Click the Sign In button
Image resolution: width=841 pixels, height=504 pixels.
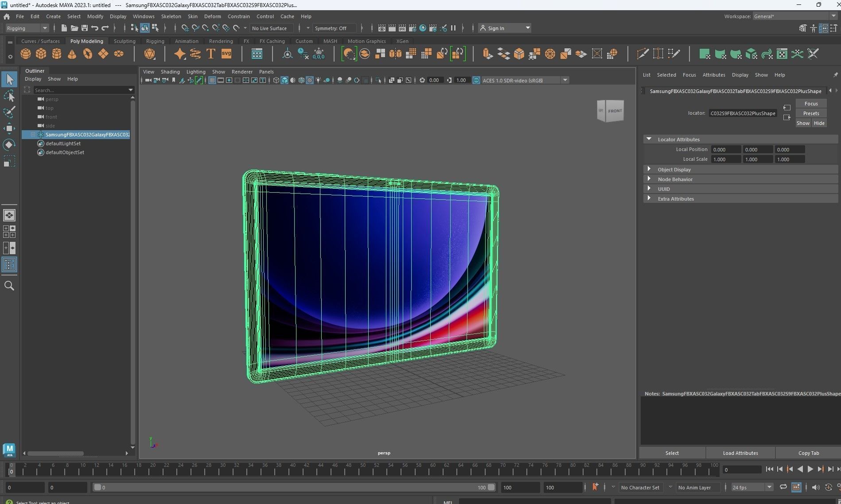click(x=505, y=28)
